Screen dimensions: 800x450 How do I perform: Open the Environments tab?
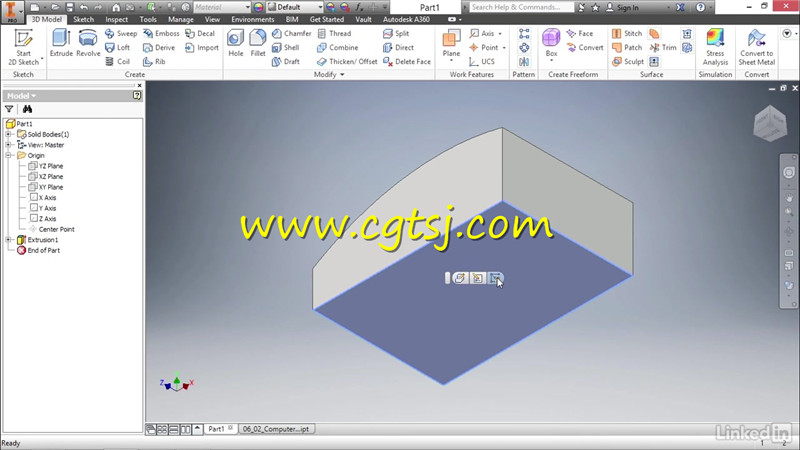(253, 19)
